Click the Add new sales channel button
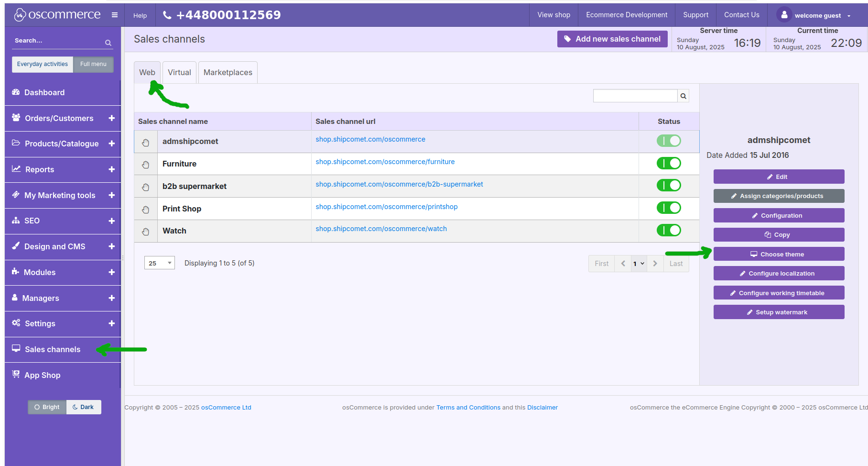Image resolution: width=868 pixels, height=466 pixels. pyautogui.click(x=612, y=39)
